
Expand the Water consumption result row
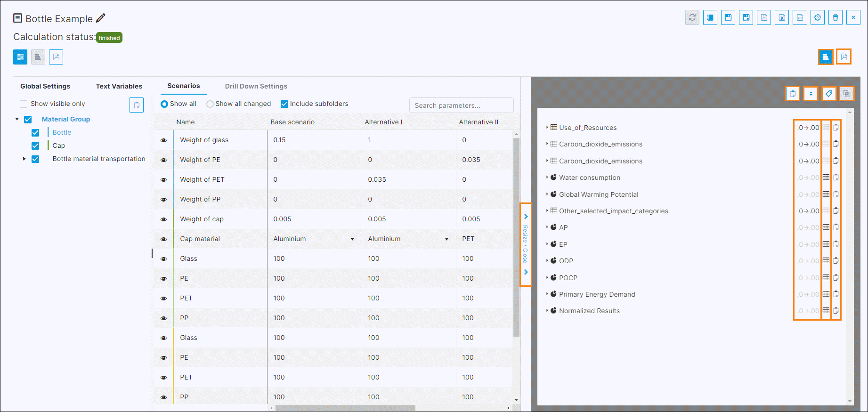pos(547,177)
